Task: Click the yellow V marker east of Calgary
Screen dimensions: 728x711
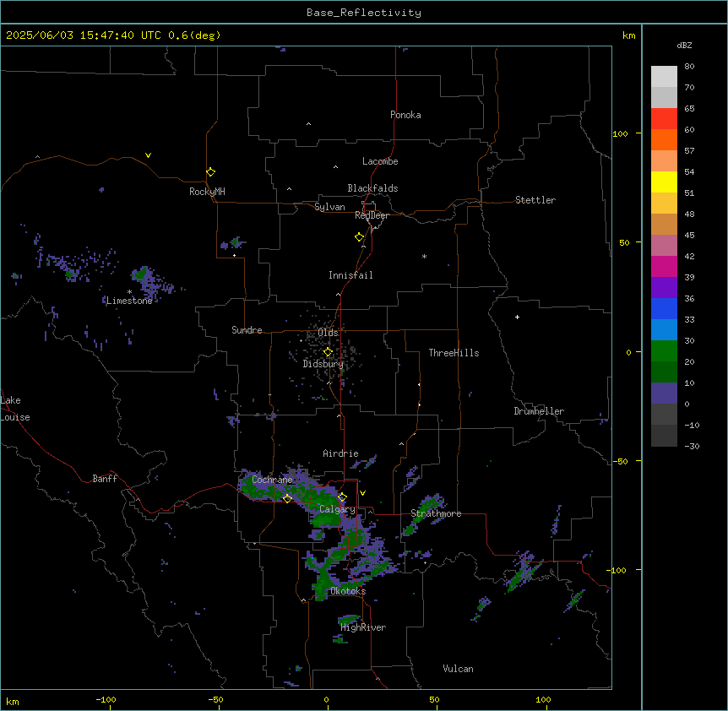Action: pos(362,493)
